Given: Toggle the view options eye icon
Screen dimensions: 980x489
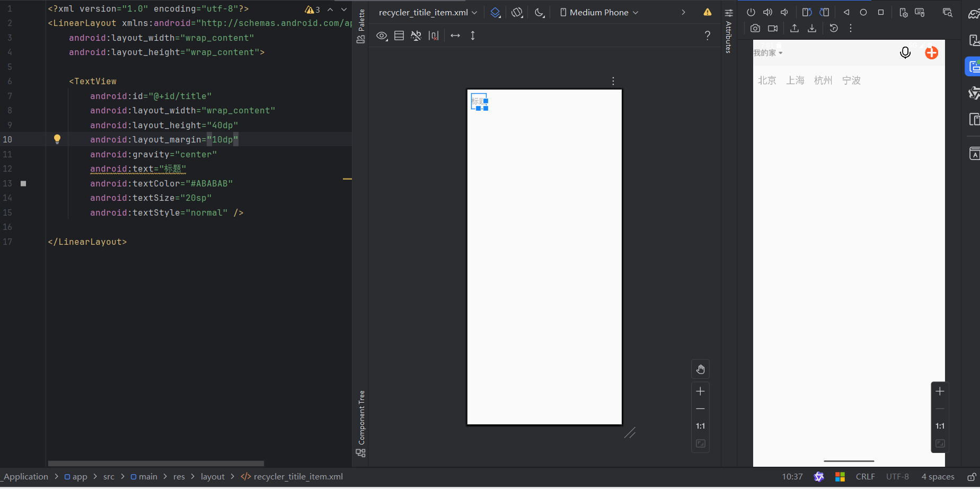Looking at the screenshot, I should tap(382, 35).
